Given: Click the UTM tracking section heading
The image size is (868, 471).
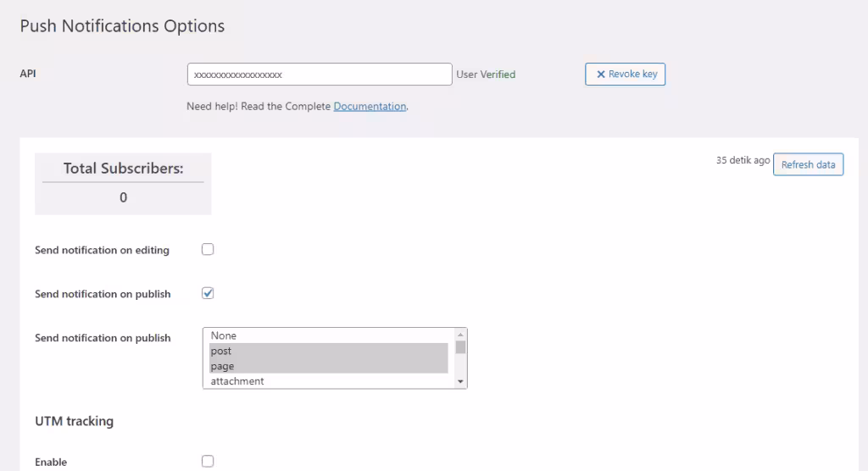Looking at the screenshot, I should (x=74, y=421).
